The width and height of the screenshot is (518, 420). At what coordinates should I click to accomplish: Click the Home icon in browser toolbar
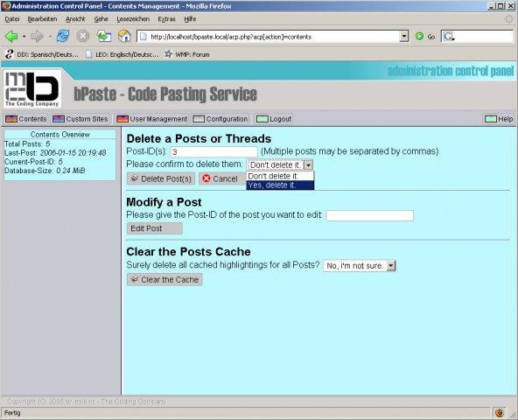tap(124, 36)
